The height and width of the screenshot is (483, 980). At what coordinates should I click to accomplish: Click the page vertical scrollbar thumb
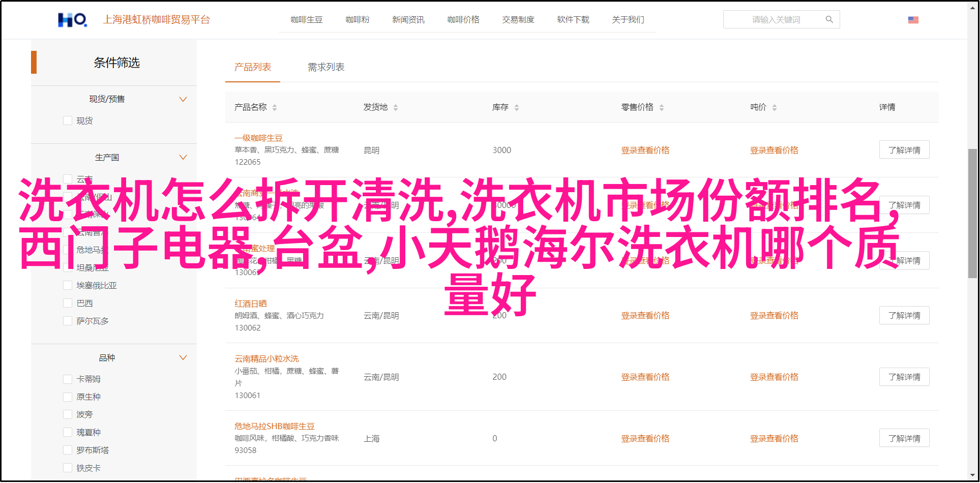972,214
